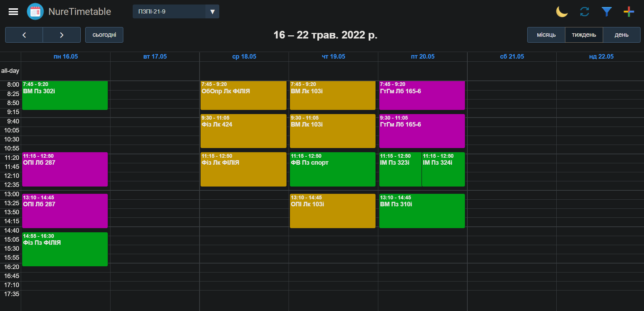Image resolution: width=644 pixels, height=311 pixels.
Task: Open Friday 7:45 ГтГм Лб 165-6 event
Action: 422,95
